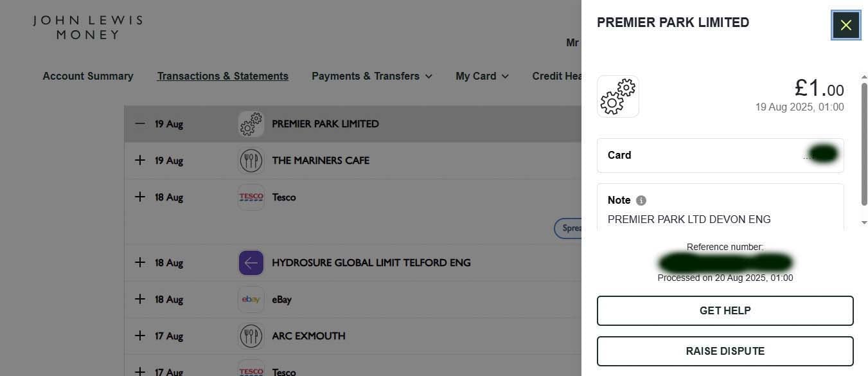Viewport: 868px width, 376px height.
Task: Expand the Hydrosure Global transaction row
Action: pos(140,262)
